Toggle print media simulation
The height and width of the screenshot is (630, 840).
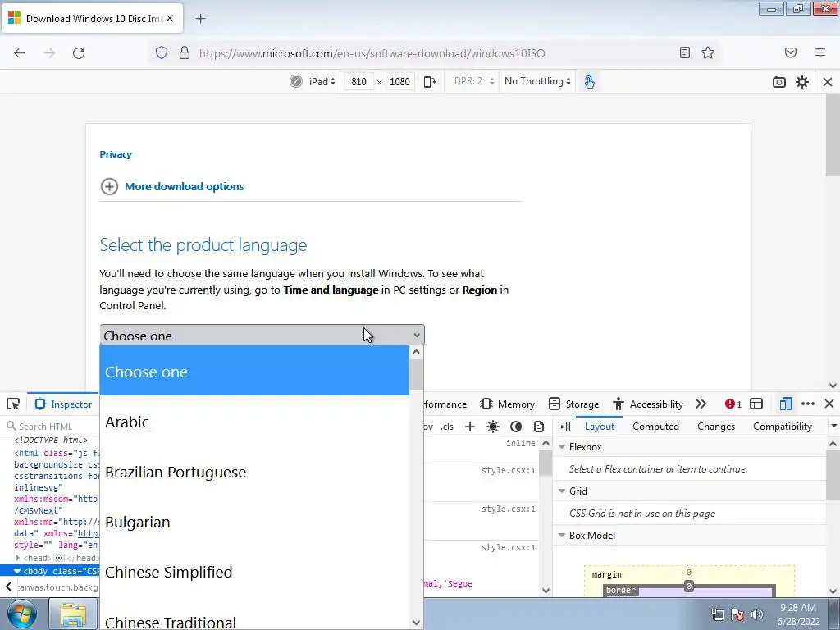pyautogui.click(x=539, y=427)
